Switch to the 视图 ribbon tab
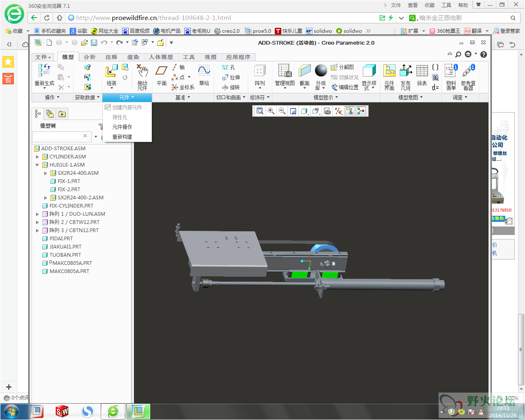 210,57
